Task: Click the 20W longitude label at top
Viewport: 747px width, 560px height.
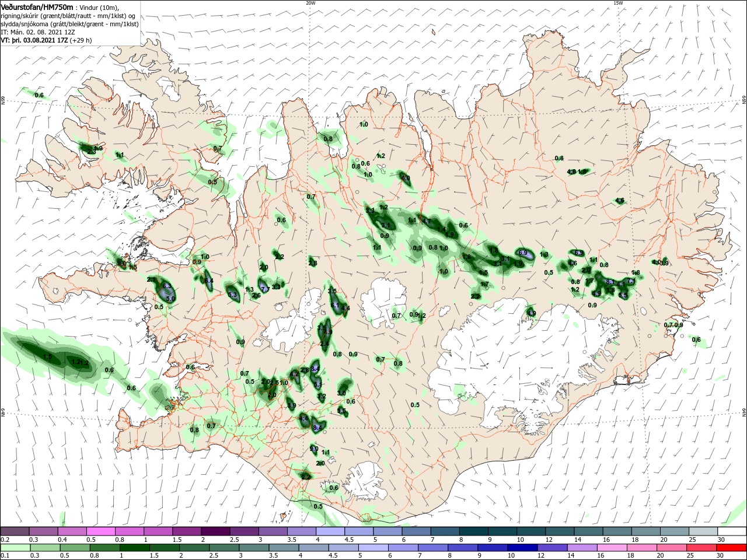Action: [310, 3]
